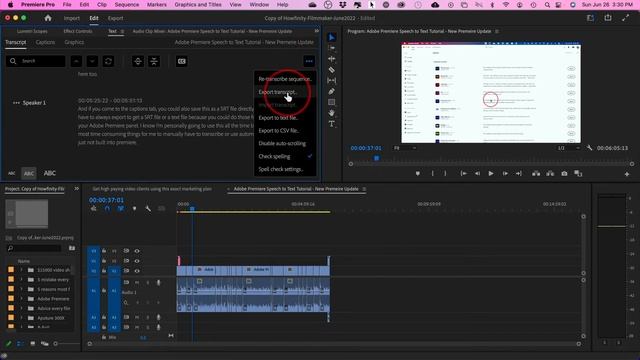Go to previous search result arrow
The image size is (640, 360).
(76, 61)
